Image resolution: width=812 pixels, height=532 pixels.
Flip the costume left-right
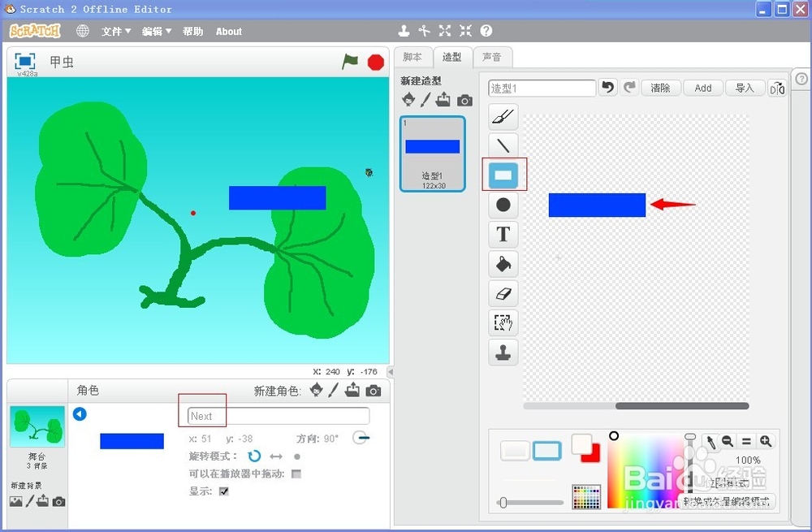click(x=777, y=88)
